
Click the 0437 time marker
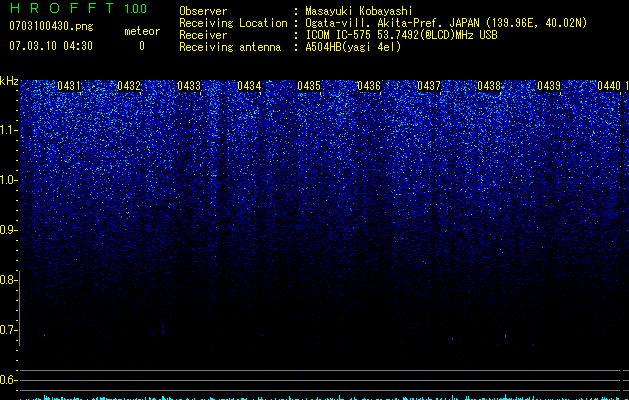(429, 86)
